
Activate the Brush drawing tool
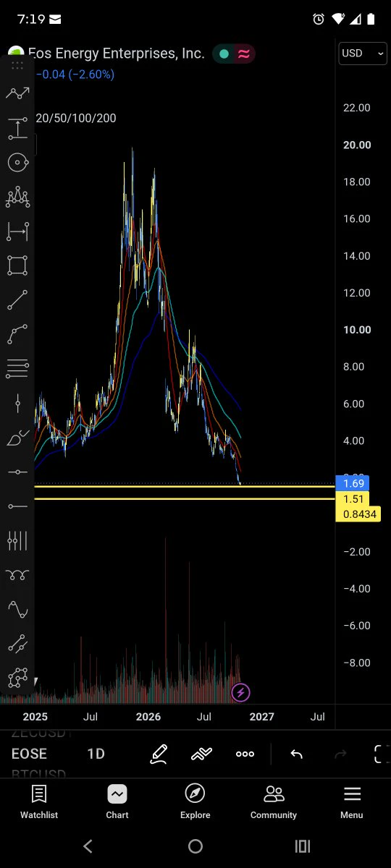coord(17,438)
